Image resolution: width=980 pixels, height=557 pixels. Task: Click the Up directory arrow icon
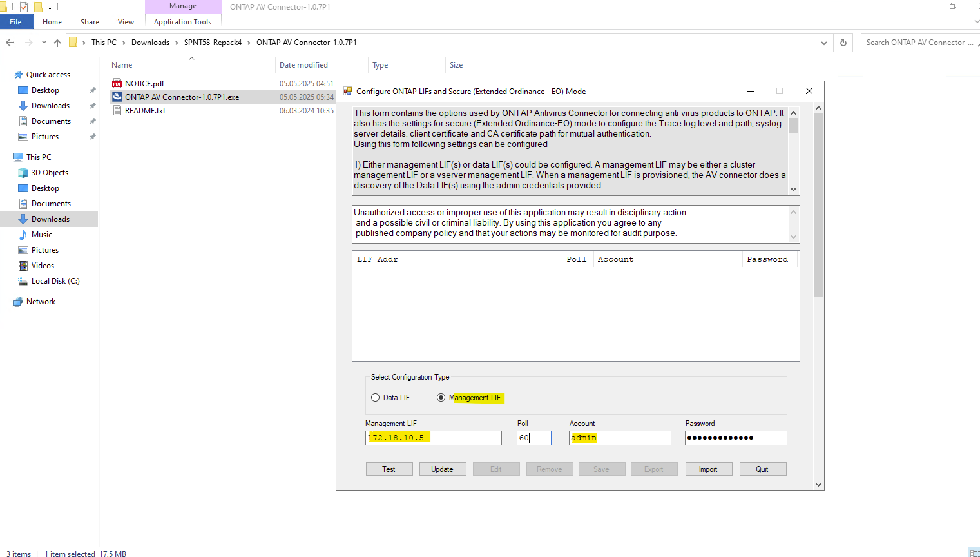[x=57, y=43]
